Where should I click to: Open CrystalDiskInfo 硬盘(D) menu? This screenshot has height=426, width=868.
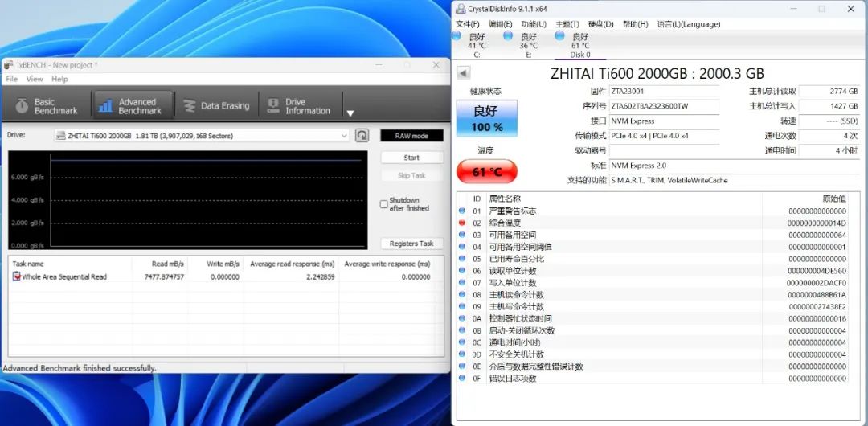pyautogui.click(x=600, y=24)
